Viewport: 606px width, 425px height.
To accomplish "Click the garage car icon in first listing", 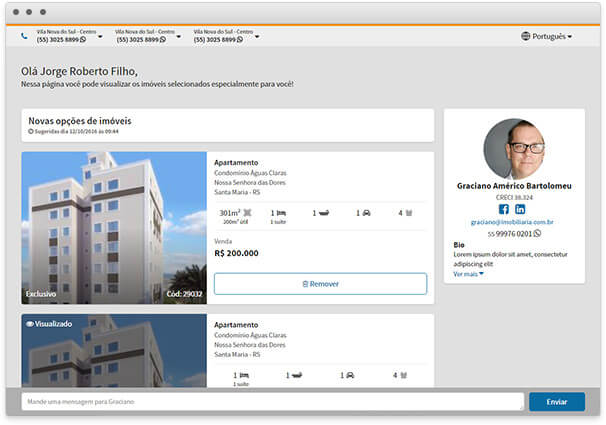I will click(366, 213).
